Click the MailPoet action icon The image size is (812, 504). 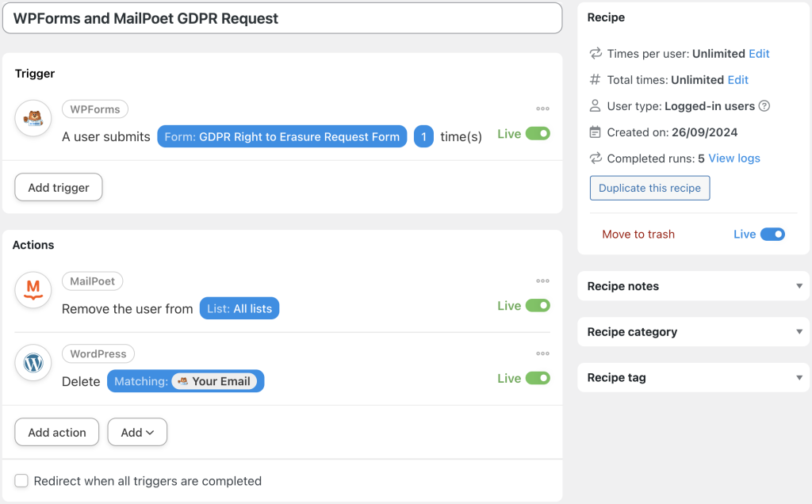pos(33,290)
